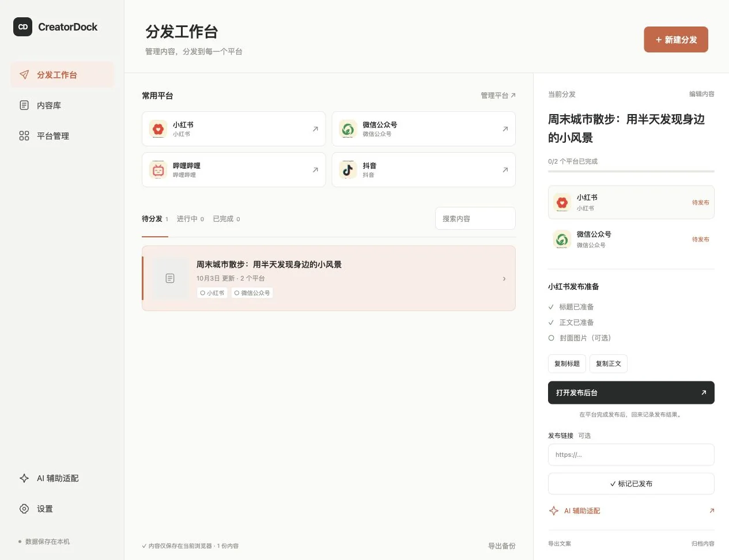Click the 正文已准备 checklist item

(571, 323)
